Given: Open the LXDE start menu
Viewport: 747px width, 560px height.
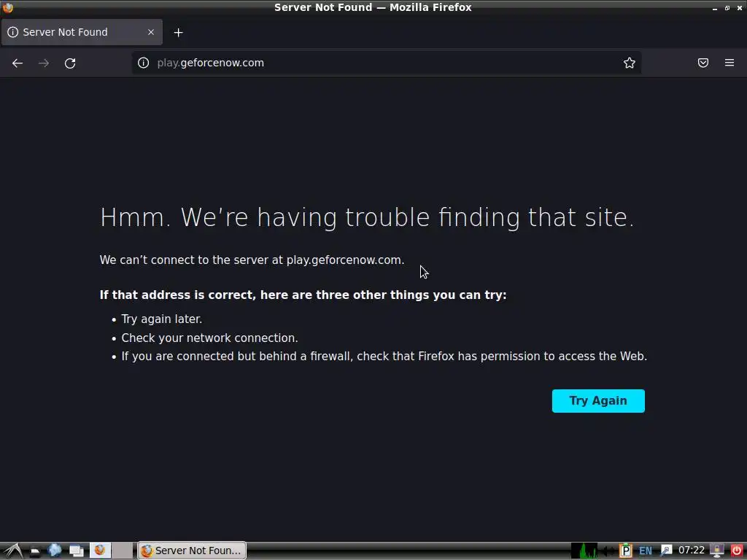Looking at the screenshot, I should pos(13,551).
